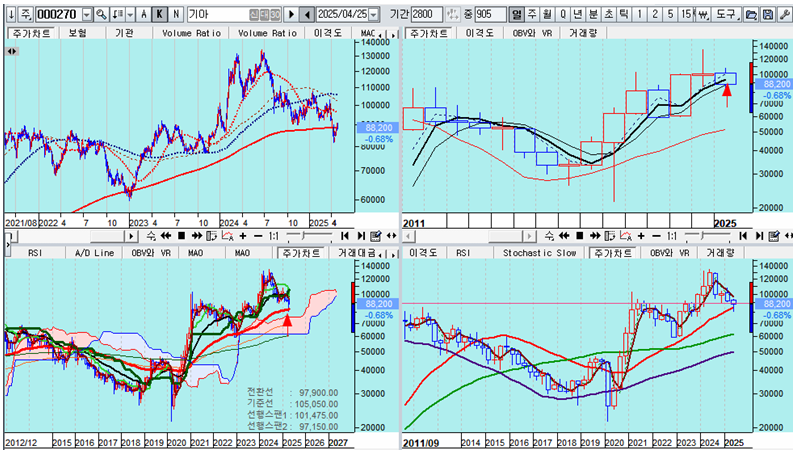Click left panel 1:1 scale button
The width and height of the screenshot is (795, 451).
pyautogui.click(x=274, y=236)
